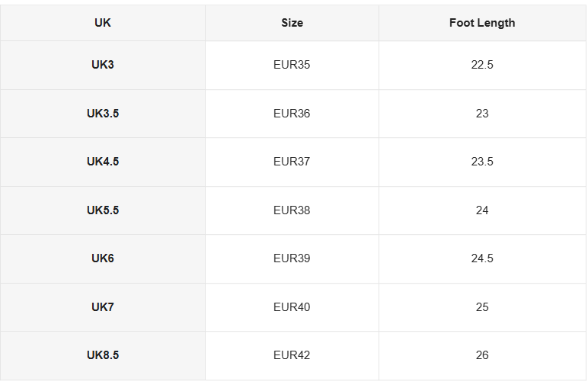This screenshot has width=588, height=385.
Task: Select the UK6 cell
Action: pyautogui.click(x=103, y=258)
